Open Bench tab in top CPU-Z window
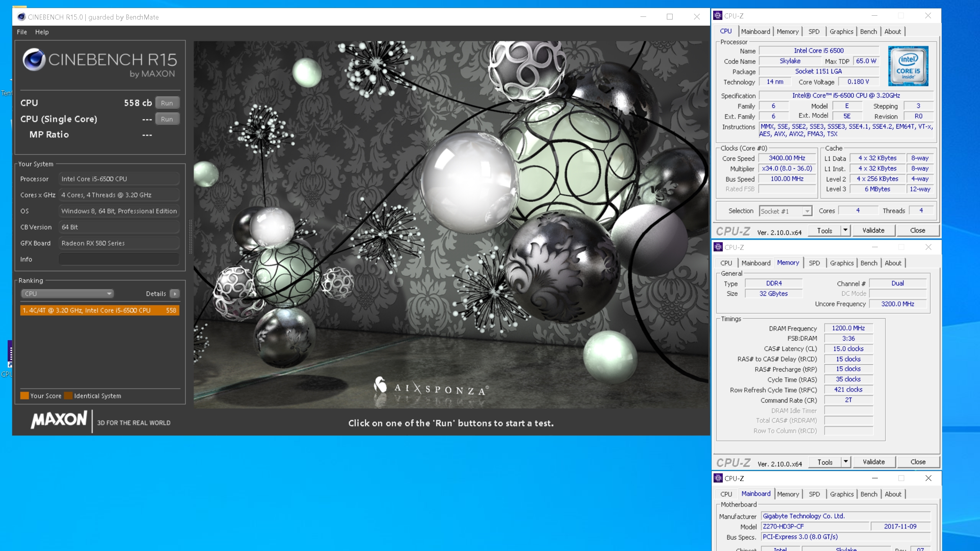The width and height of the screenshot is (980, 551). click(x=868, y=32)
